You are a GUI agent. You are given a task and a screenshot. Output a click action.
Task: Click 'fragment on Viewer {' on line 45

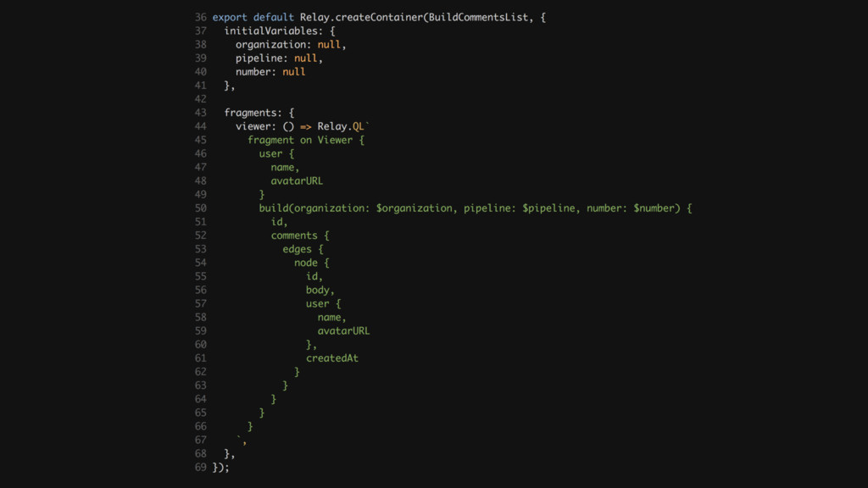[305, 140]
